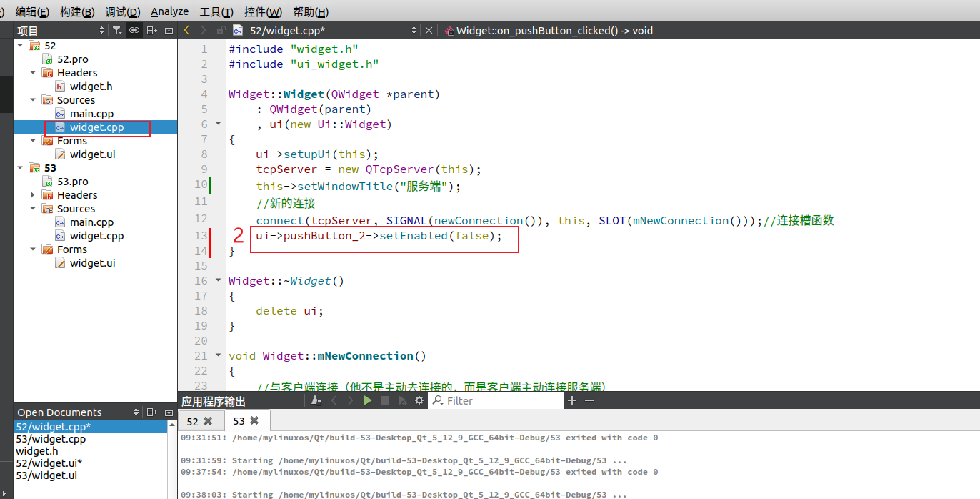Open the 调试(D) menu
The image size is (980, 499).
(122, 11)
